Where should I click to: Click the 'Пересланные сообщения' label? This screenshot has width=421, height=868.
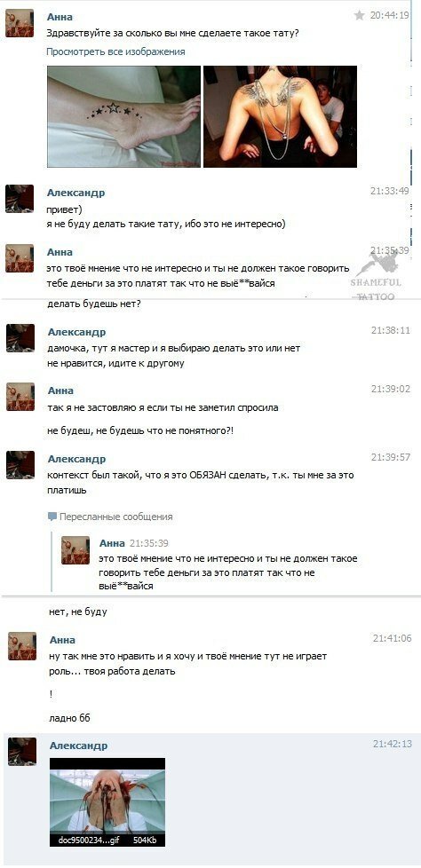[x=116, y=517]
